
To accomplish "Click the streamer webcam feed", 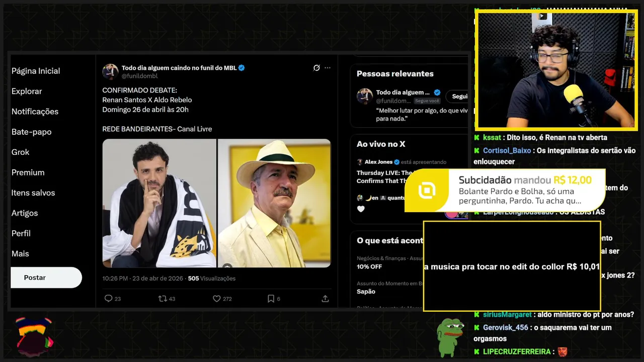I will point(556,70).
